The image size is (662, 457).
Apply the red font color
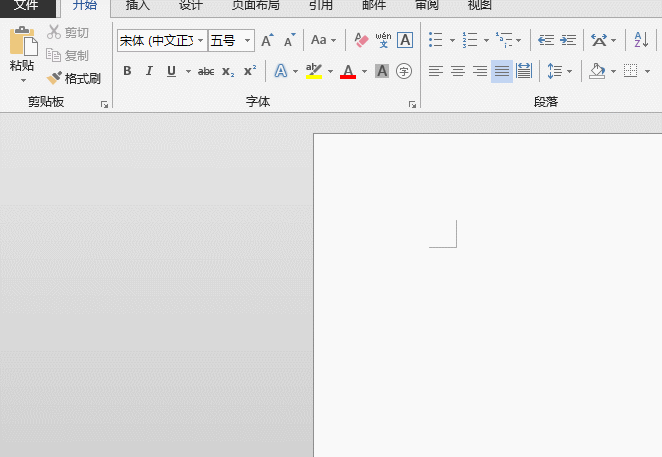point(348,71)
